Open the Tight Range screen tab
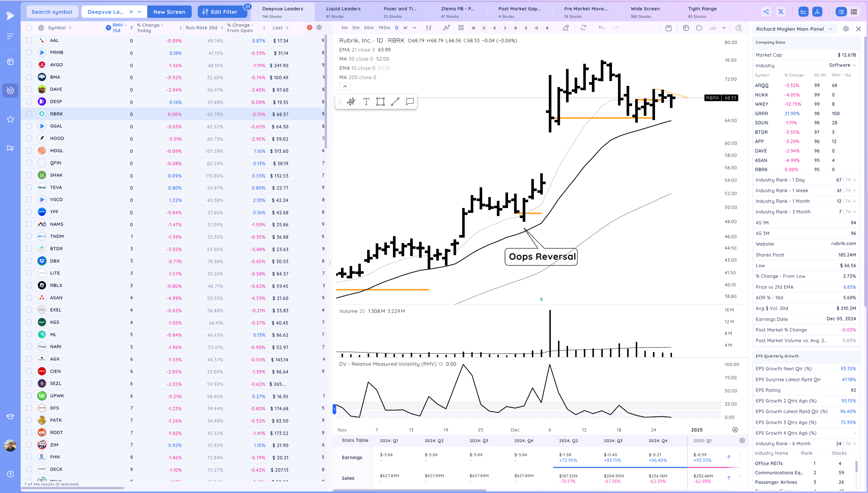Viewport: 868px width, 493px height. pyautogui.click(x=702, y=12)
